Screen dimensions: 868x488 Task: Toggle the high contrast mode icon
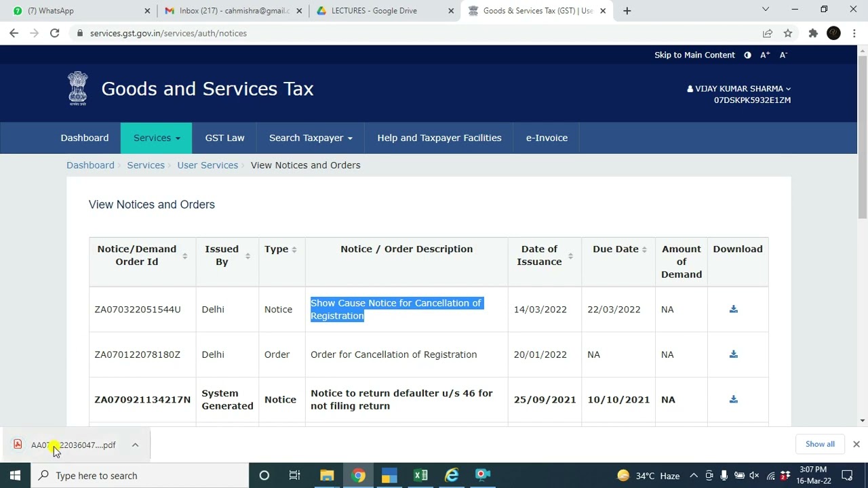pyautogui.click(x=747, y=55)
